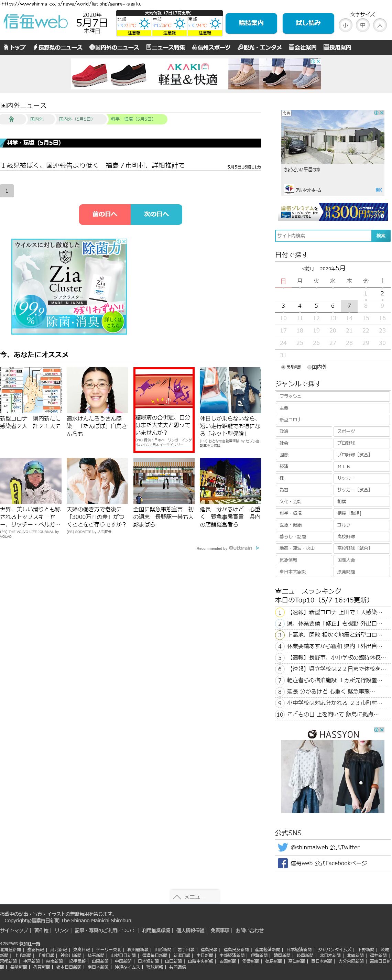The width and height of the screenshot is (392, 980).
Task: Set text size to large (大)
Action: (379, 25)
